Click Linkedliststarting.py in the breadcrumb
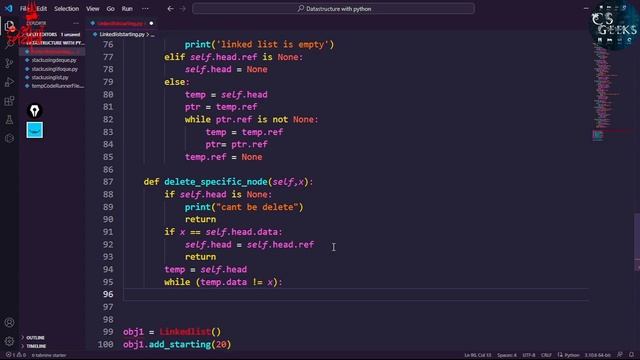Image resolution: width=640 pixels, height=360 pixels. click(x=122, y=35)
